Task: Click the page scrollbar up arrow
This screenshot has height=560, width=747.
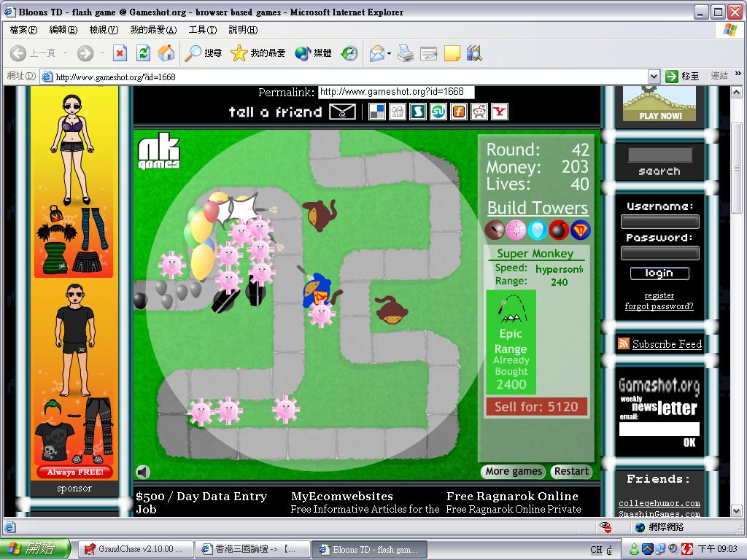Action: pos(736,92)
